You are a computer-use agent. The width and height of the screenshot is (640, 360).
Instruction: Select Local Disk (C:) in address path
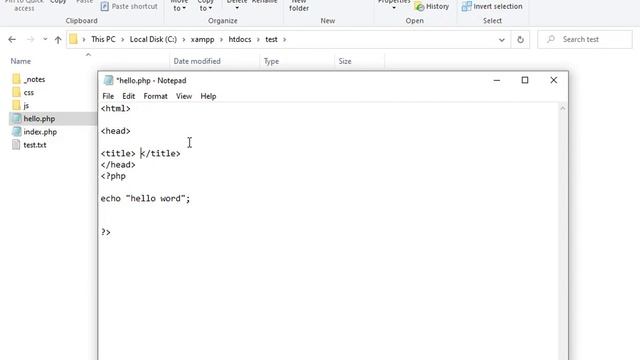click(153, 39)
